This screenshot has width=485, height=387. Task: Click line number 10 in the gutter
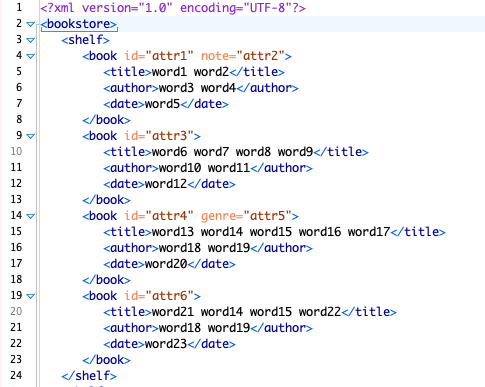tap(16, 151)
